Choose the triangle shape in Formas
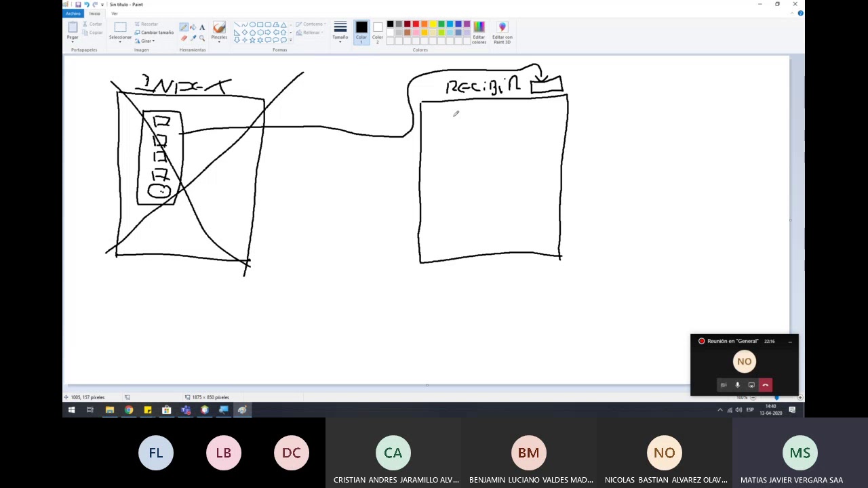This screenshot has width=868, height=488. click(x=283, y=25)
